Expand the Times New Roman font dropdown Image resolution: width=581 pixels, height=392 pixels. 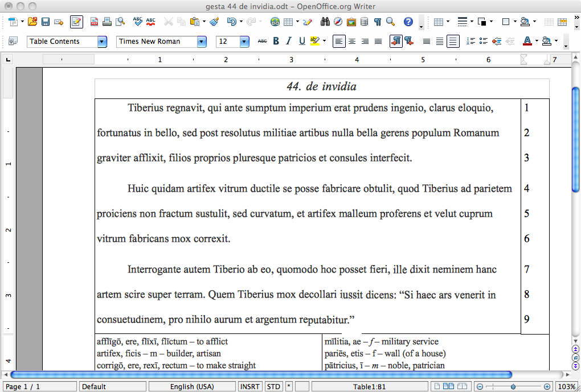point(202,42)
